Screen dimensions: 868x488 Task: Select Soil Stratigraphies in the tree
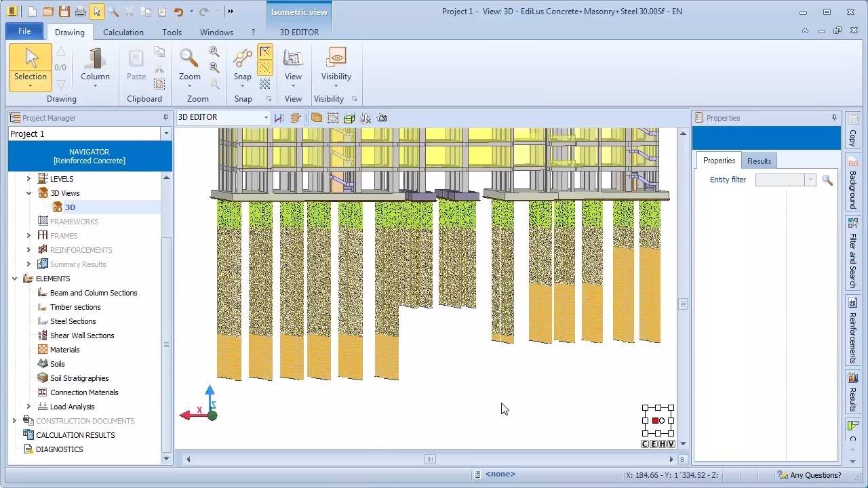click(79, 378)
